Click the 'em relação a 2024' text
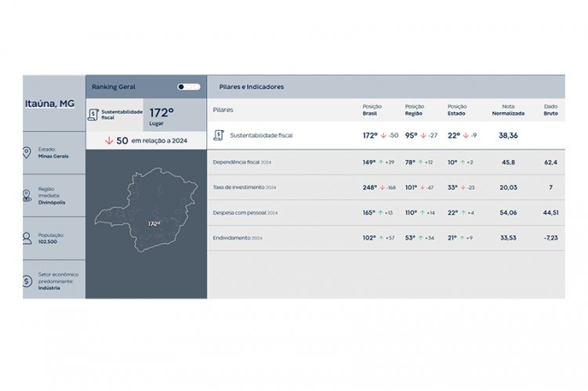588x391 pixels. (x=159, y=140)
